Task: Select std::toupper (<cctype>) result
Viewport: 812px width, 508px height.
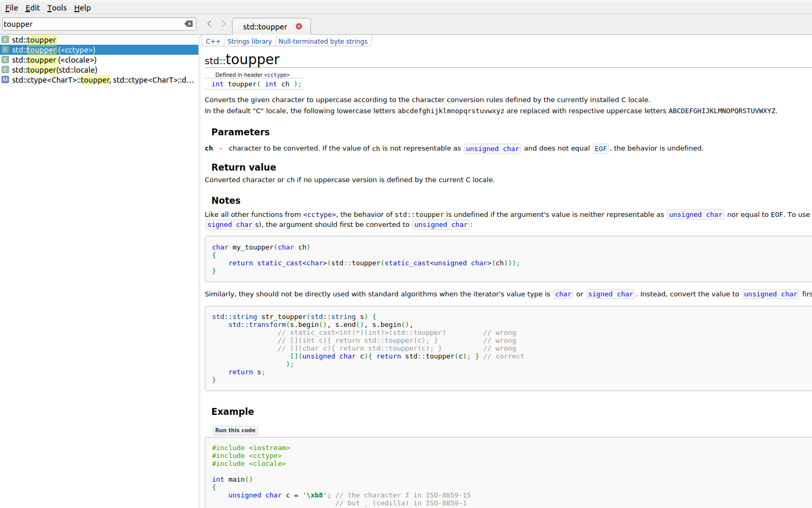Action: click(x=99, y=50)
